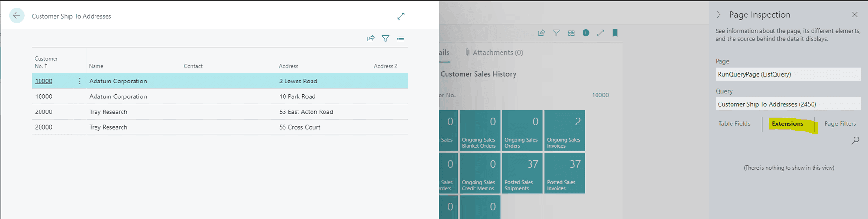Click the Query field Customer Ship To Addresses (2450)
Viewport: 868px width, 219px height.
pyautogui.click(x=788, y=104)
